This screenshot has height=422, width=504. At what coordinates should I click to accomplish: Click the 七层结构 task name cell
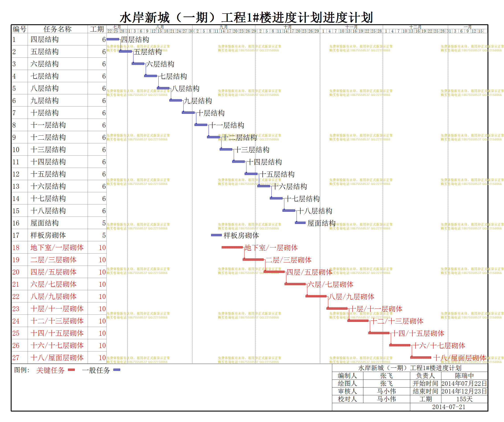[x=58, y=76]
